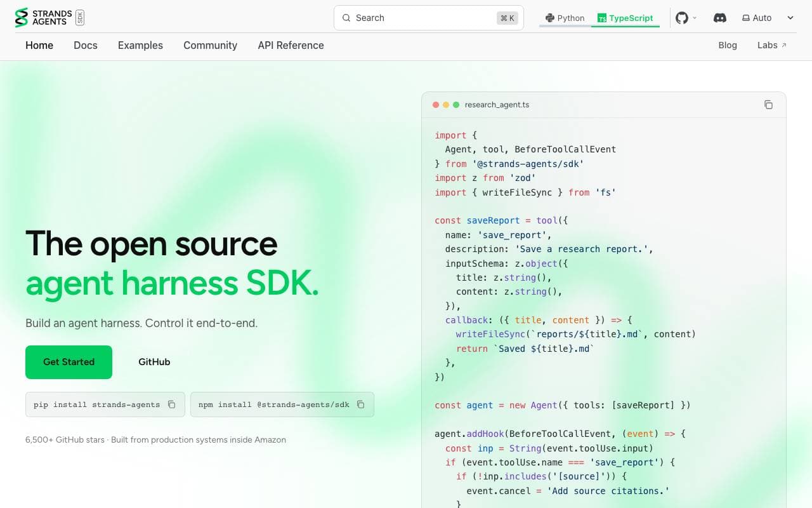Visit the Blog link
812x508 pixels.
(x=728, y=45)
